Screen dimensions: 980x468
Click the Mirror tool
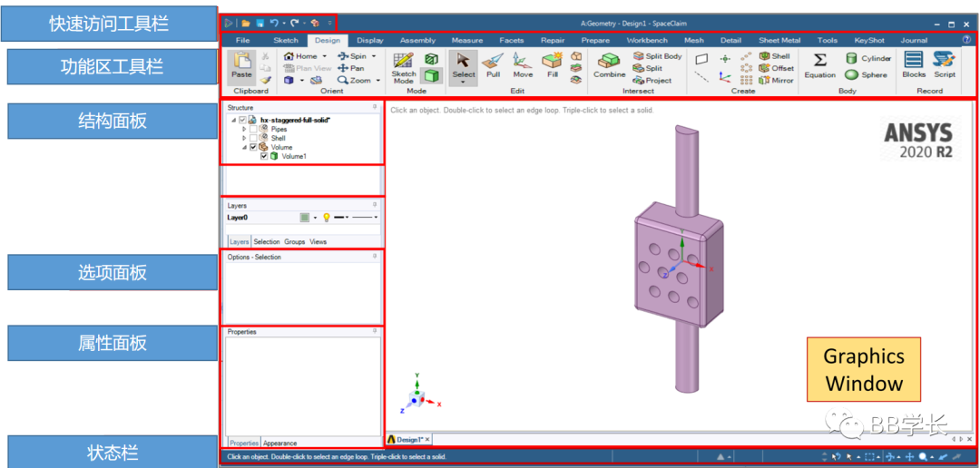pos(776,80)
